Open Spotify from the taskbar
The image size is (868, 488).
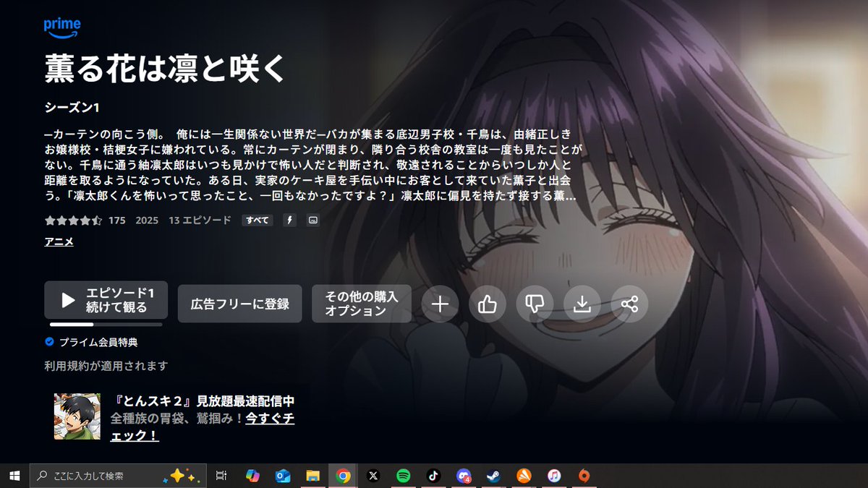(x=403, y=476)
